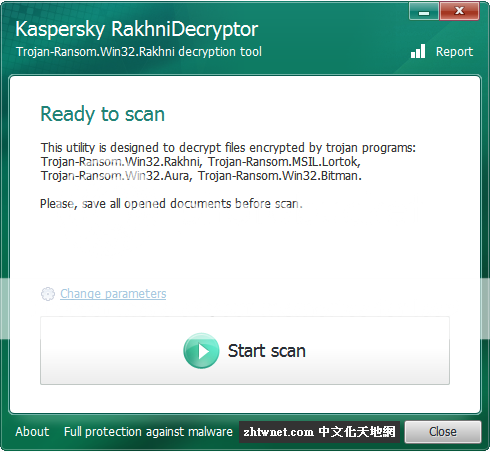Click the Close button at the bottom
The height and width of the screenshot is (452, 490).
tap(443, 432)
